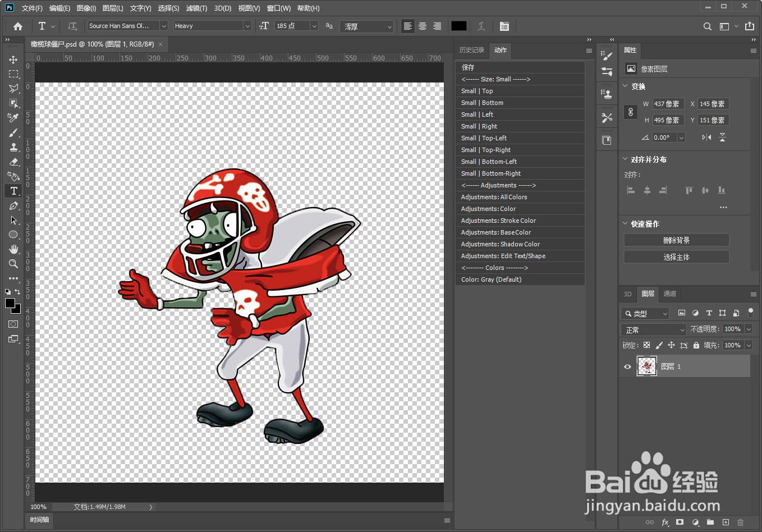This screenshot has width=762, height=532.
Task: Swap foreground and background colors
Action: click(x=18, y=292)
